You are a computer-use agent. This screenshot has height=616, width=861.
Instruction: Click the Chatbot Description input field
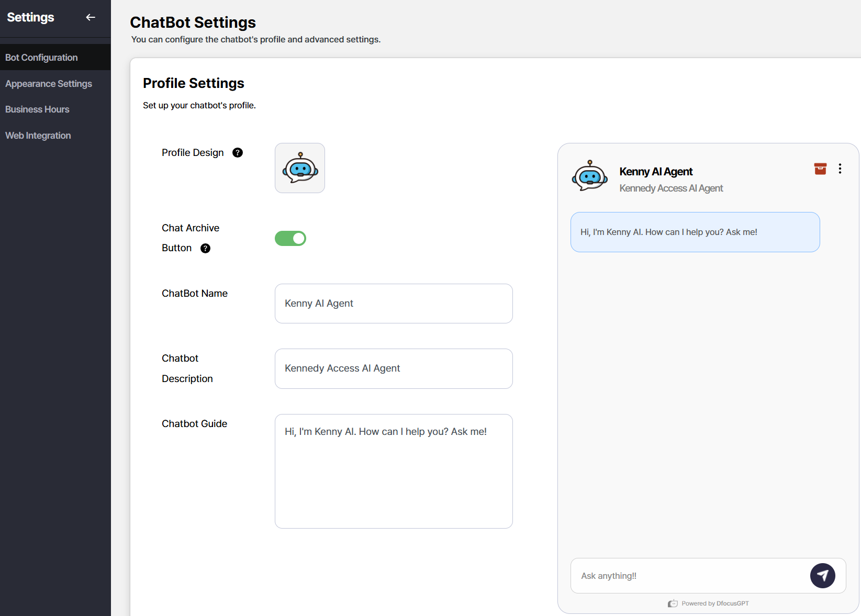point(394,368)
